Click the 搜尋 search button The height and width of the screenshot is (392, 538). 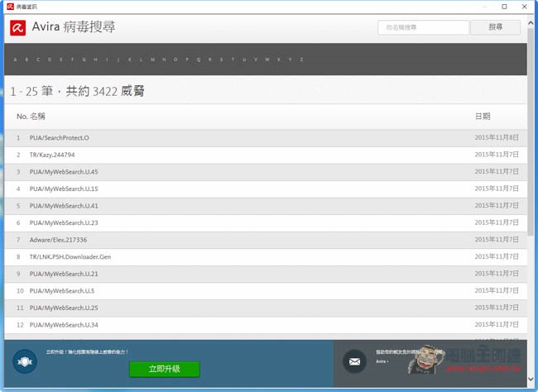point(496,27)
